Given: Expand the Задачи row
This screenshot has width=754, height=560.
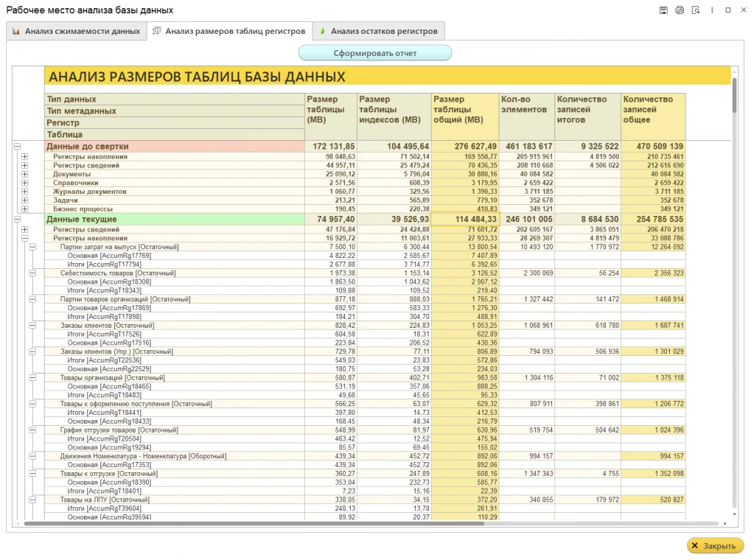Looking at the screenshot, I should coord(25,200).
